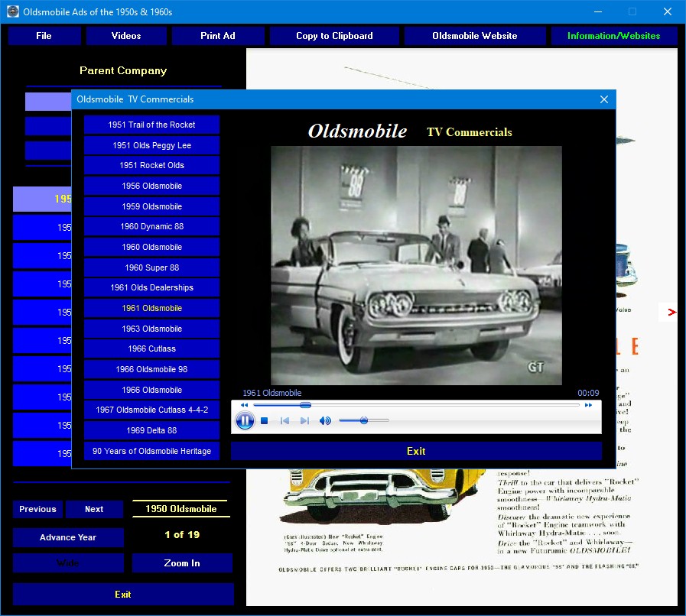Select the highlighted 1961 Oldsmobile commercial

(x=152, y=308)
